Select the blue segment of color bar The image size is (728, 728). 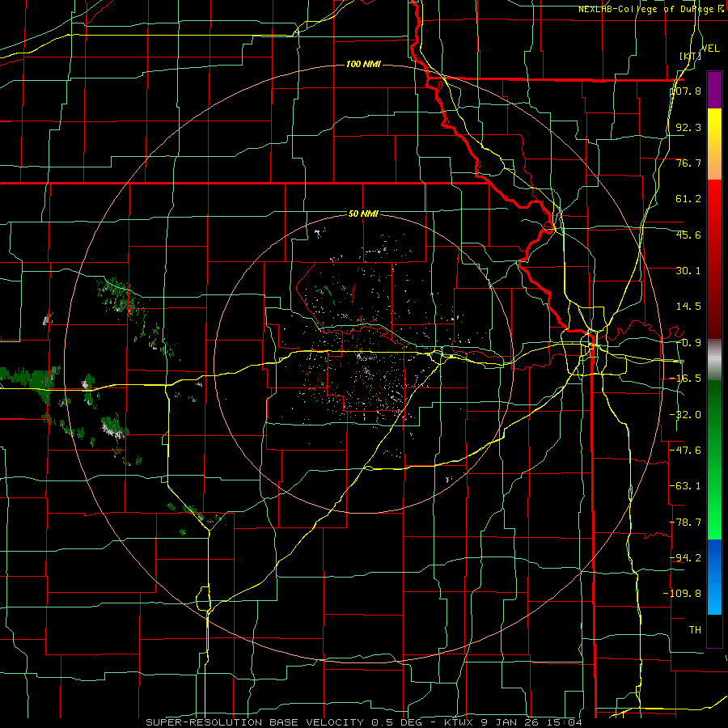coord(714,577)
